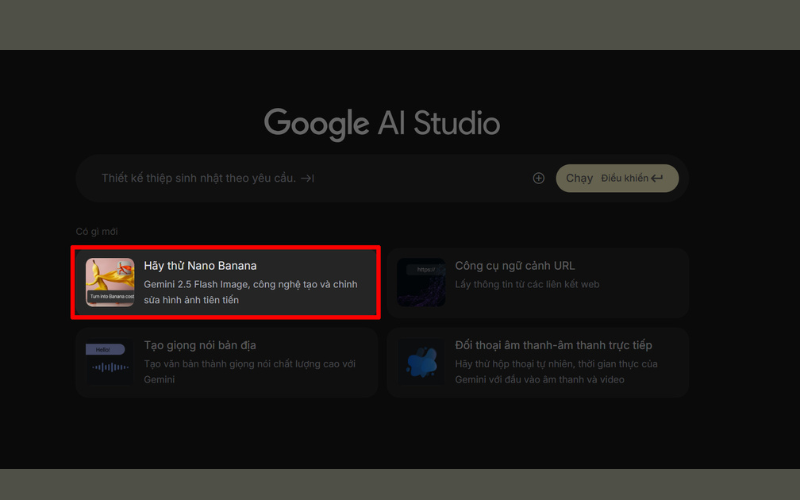Click the Gemini 2.5 Flash Image description text
The height and width of the screenshot is (500, 800).
coord(250,292)
